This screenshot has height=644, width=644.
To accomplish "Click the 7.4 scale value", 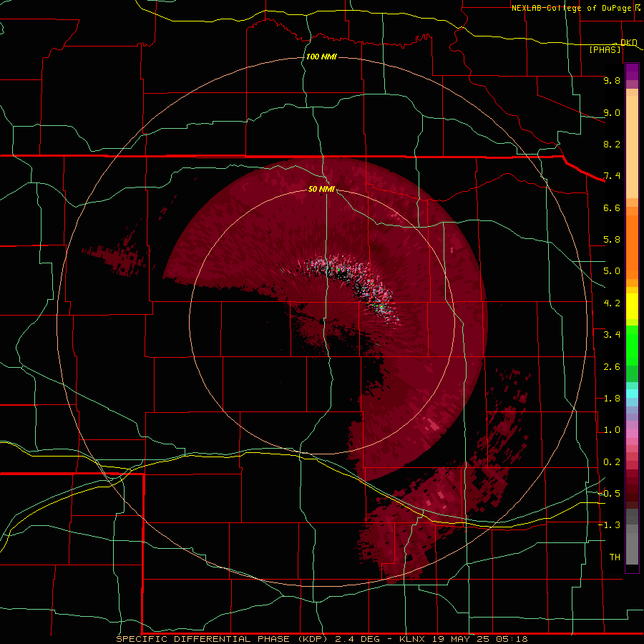I will [x=612, y=176].
